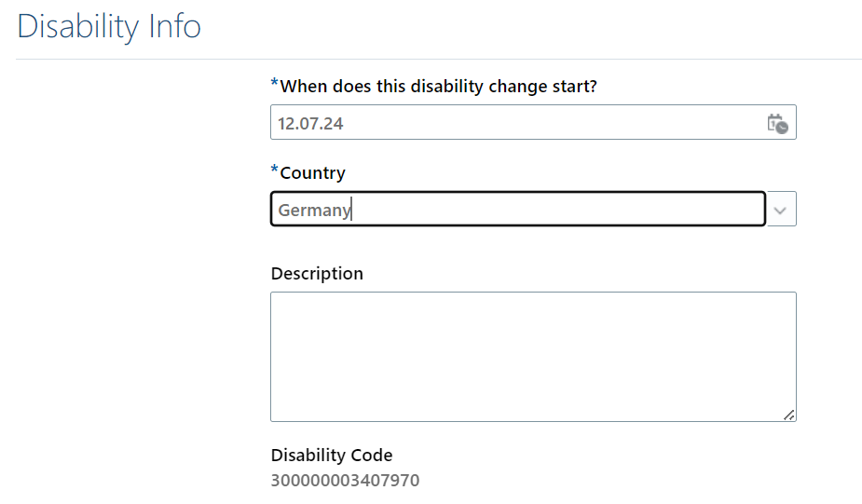Click the disability change start date field
The image size is (862, 504).
[x=533, y=122]
